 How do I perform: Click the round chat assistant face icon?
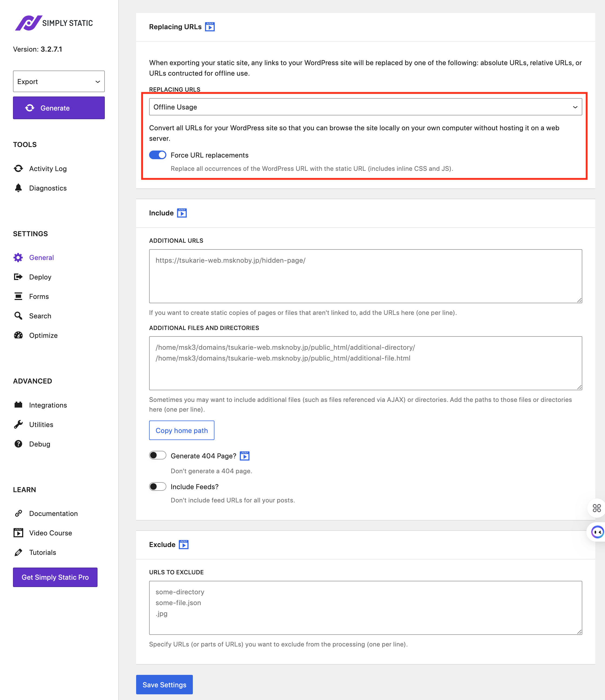(597, 532)
